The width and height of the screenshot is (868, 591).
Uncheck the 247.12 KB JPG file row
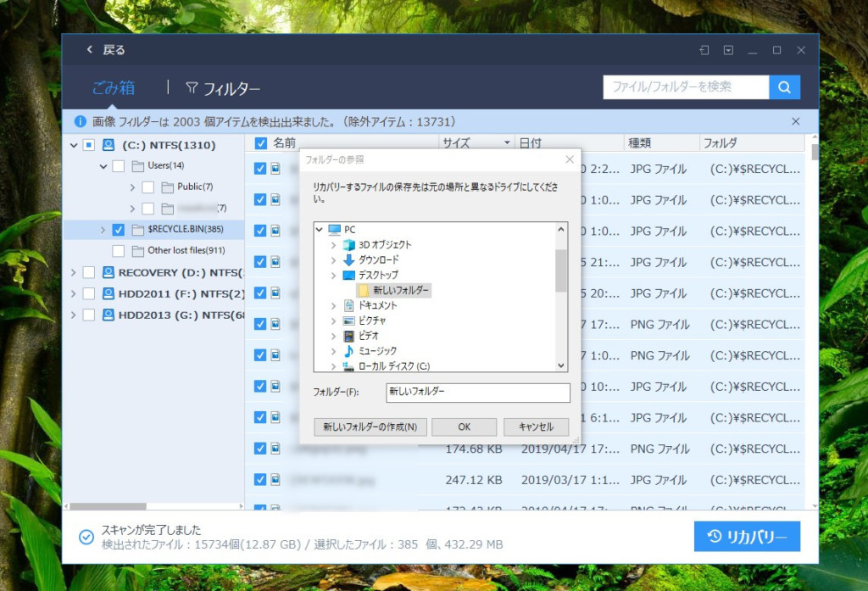tap(260, 480)
